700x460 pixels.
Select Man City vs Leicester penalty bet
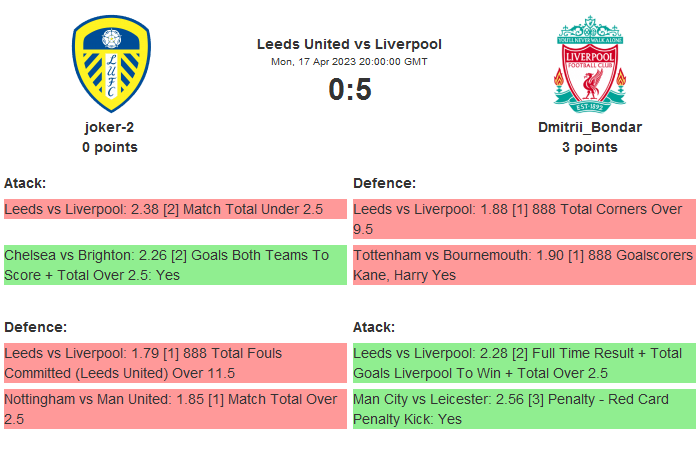click(x=524, y=409)
